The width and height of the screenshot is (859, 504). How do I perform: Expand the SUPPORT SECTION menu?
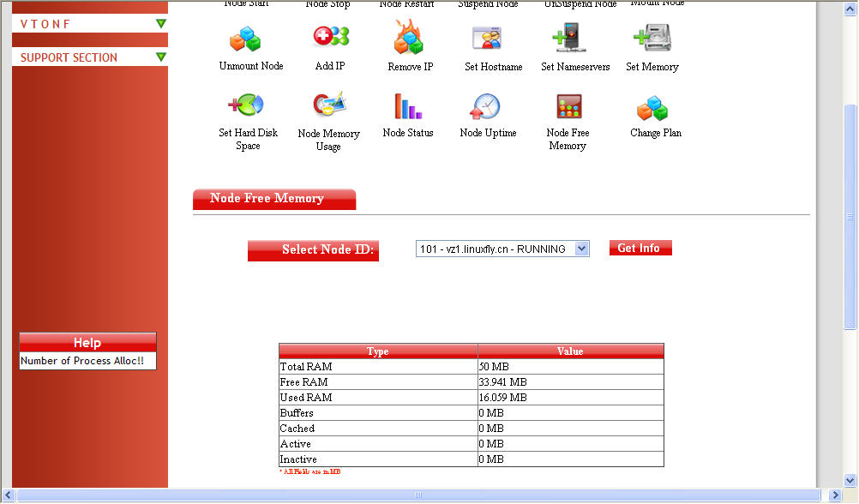pyautogui.click(x=160, y=57)
